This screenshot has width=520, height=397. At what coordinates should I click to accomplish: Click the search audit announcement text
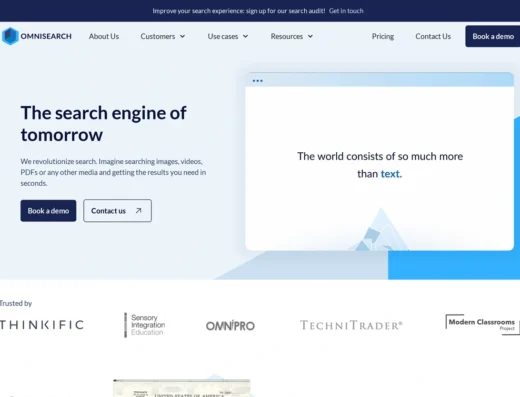point(239,11)
